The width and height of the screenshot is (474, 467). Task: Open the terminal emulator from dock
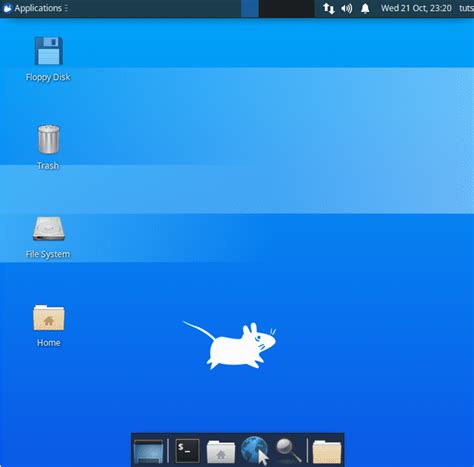tap(187, 451)
